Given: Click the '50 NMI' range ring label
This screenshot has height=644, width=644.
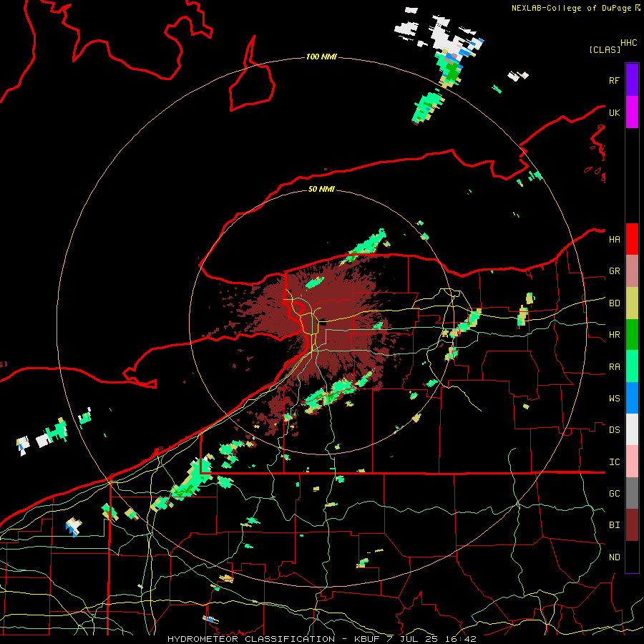Looking at the screenshot, I should [x=321, y=189].
